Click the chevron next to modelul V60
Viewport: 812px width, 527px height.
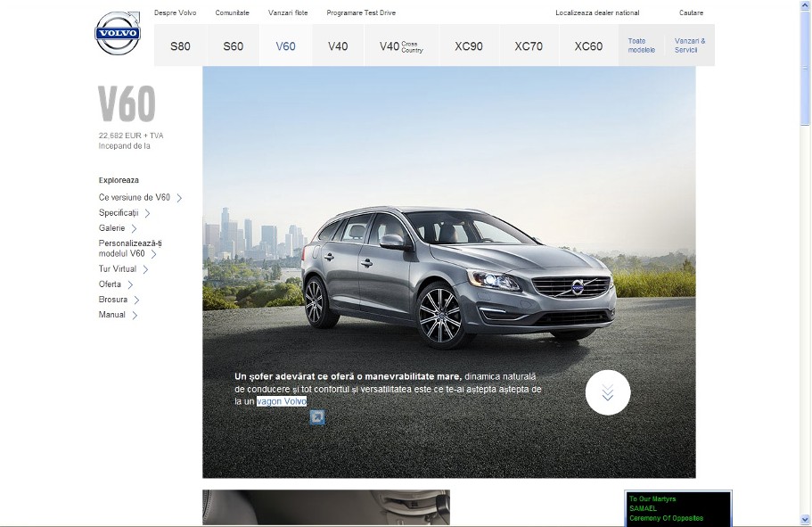coord(153,254)
